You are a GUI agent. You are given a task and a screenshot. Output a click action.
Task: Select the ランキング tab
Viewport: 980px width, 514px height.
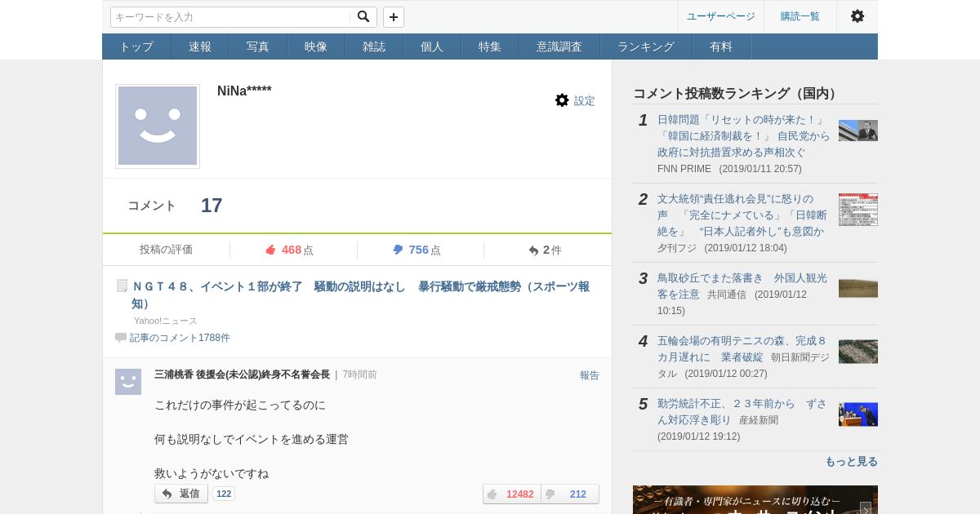[x=646, y=47]
